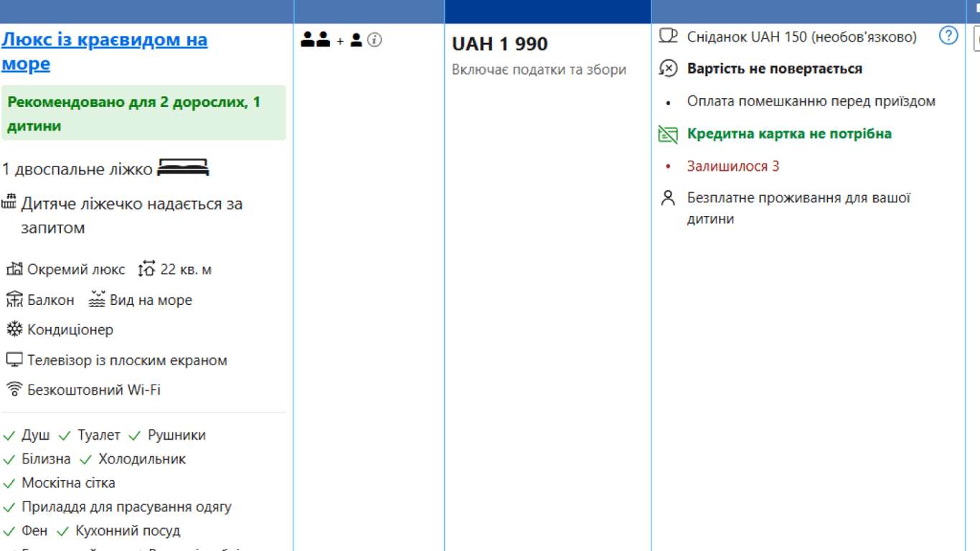980x551 pixels.
Task: Click the red 'Залишилося 3' availability text
Action: 732,166
